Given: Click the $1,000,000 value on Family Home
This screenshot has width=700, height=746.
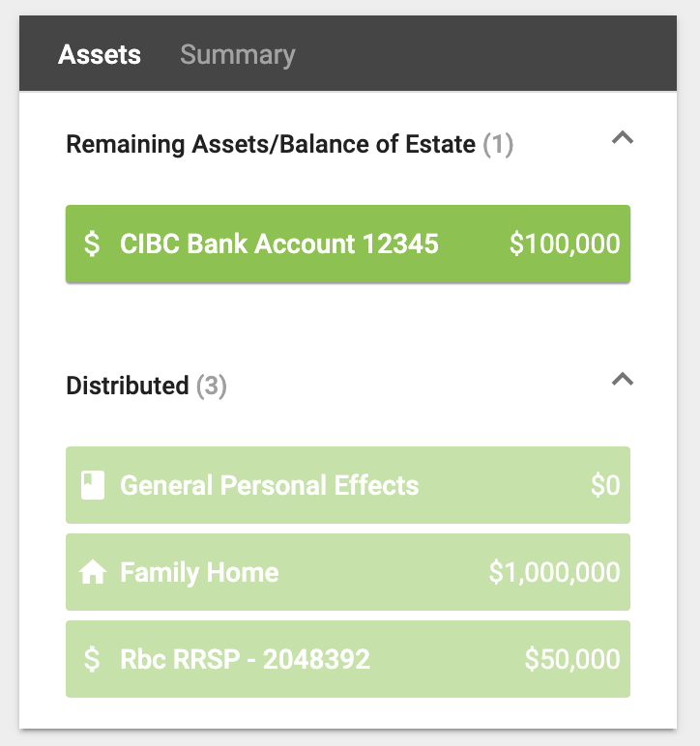Looking at the screenshot, I should coord(554,572).
